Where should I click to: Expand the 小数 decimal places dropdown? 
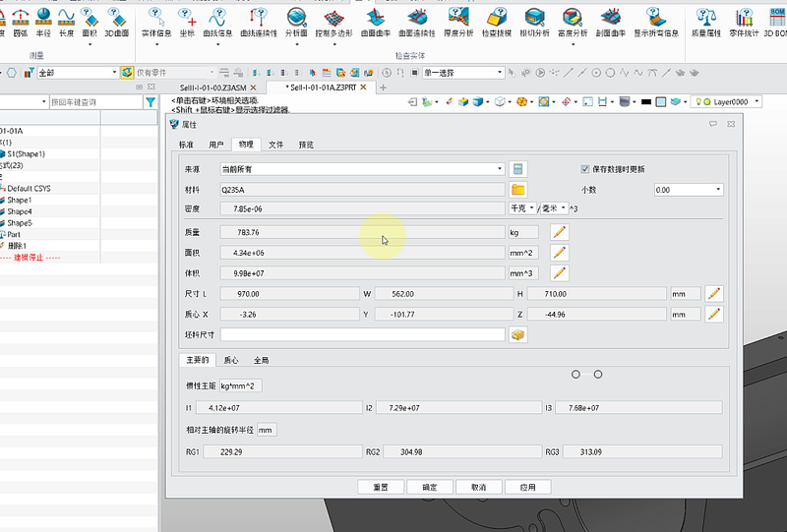pos(688,189)
